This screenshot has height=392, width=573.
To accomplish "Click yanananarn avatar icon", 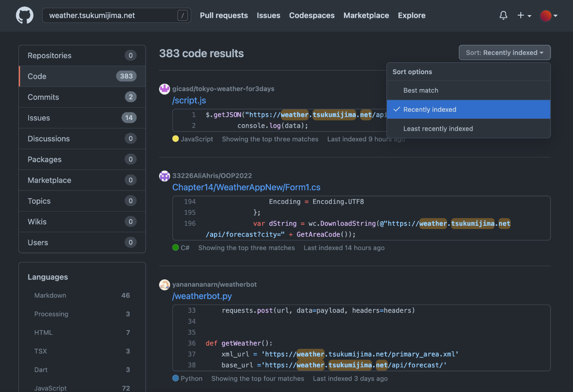I will point(165,284).
